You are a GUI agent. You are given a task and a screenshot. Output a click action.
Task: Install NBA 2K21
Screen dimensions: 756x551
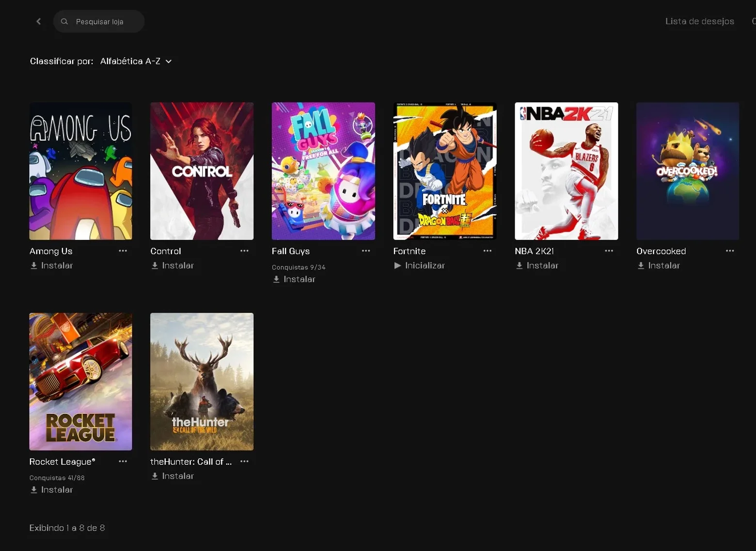[x=537, y=266]
